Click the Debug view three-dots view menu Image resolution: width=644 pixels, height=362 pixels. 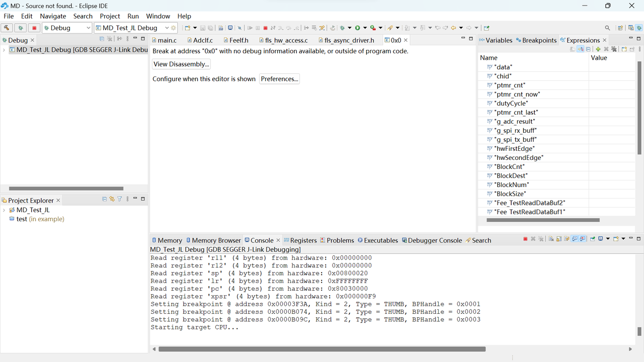(x=127, y=39)
